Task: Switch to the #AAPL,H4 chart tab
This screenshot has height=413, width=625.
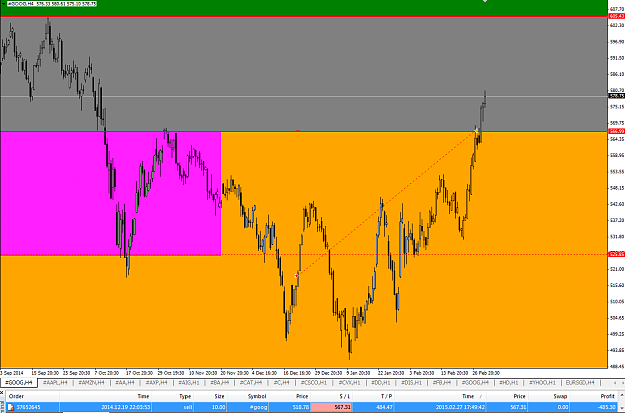Action: point(55,383)
